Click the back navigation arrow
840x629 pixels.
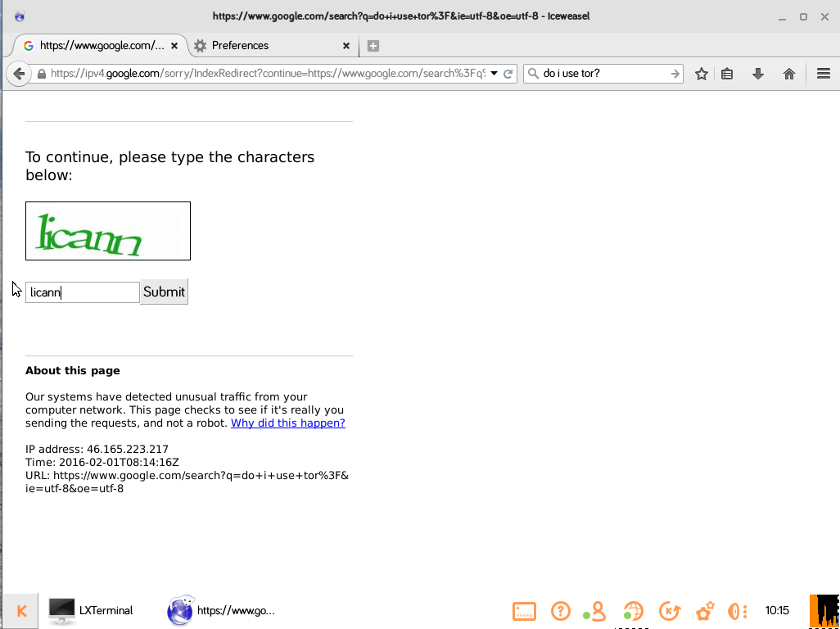point(19,73)
